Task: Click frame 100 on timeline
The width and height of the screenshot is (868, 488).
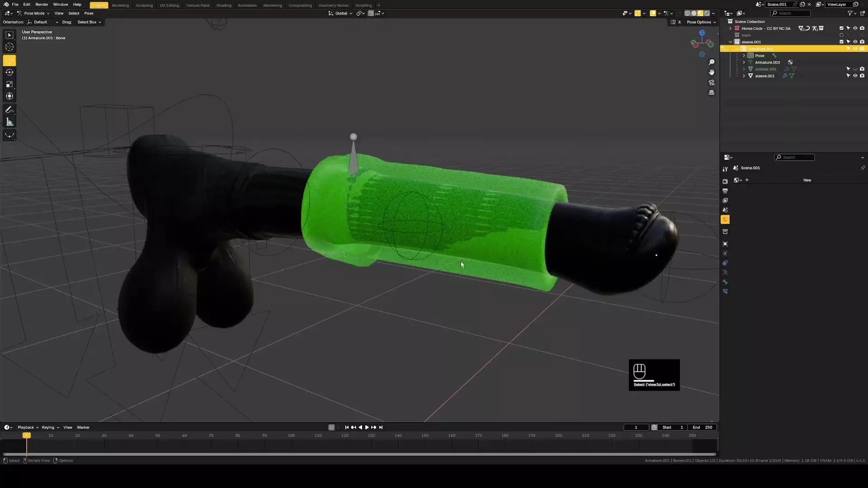Action: point(291,436)
